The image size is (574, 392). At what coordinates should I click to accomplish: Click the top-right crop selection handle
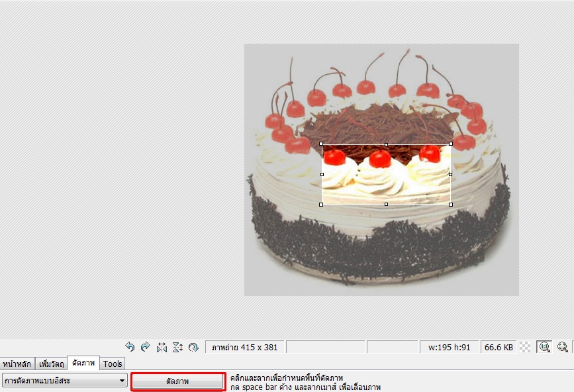(451, 144)
